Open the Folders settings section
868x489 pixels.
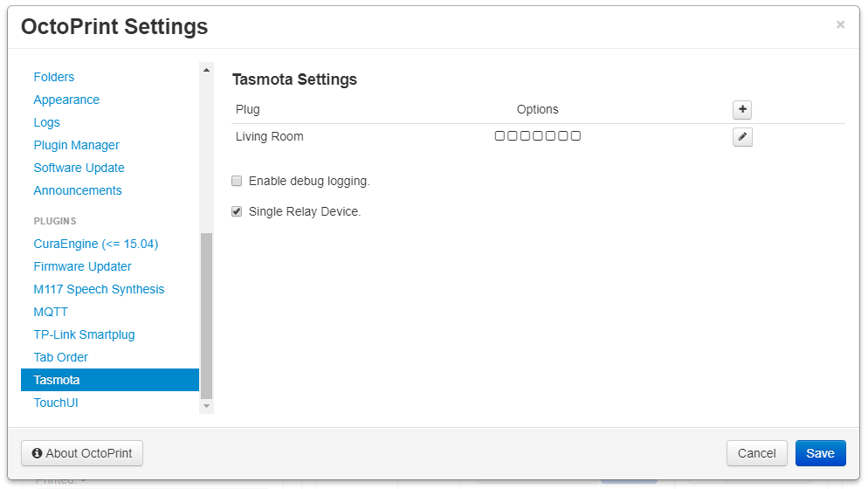click(x=53, y=77)
